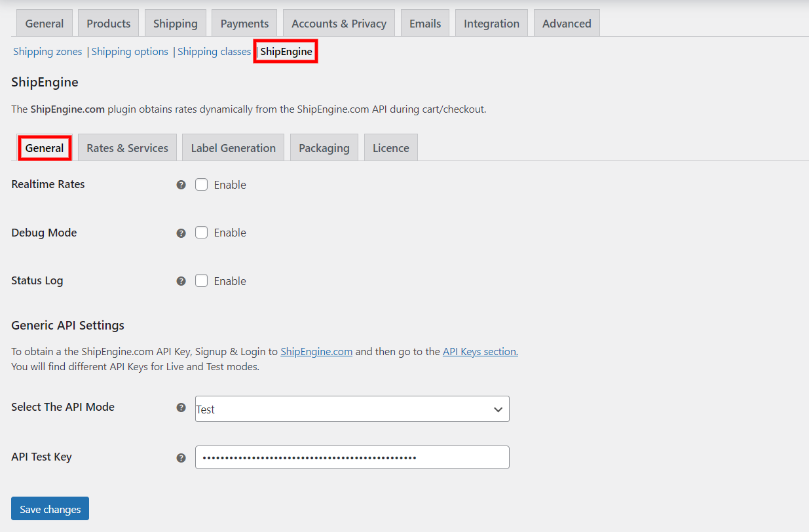Image resolution: width=809 pixels, height=532 pixels.
Task: Open the Shipping zones link
Action: click(x=48, y=52)
